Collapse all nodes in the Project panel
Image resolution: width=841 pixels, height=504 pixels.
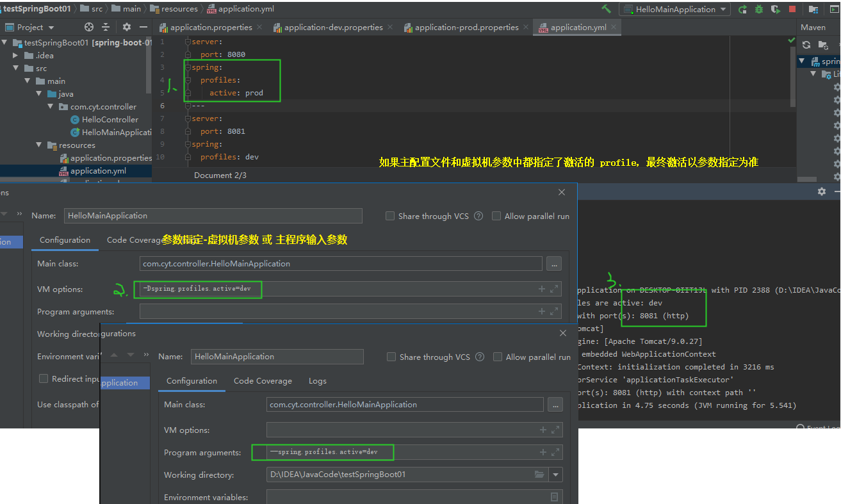[106, 27]
